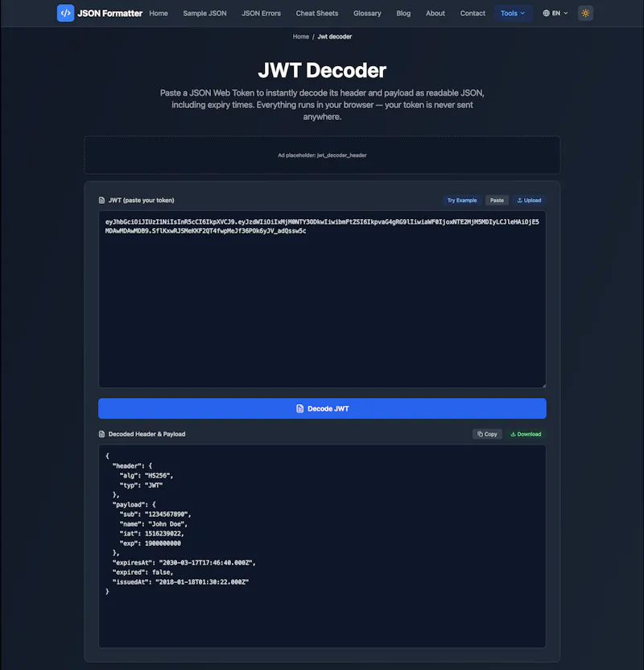Click the "typ": "JWT" line
Screen dimensions: 644x670
click(141, 486)
